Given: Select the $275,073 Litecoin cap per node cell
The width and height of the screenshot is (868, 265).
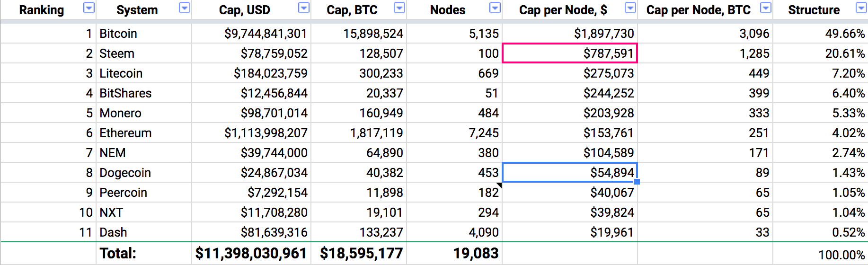Looking at the screenshot, I should point(570,73).
